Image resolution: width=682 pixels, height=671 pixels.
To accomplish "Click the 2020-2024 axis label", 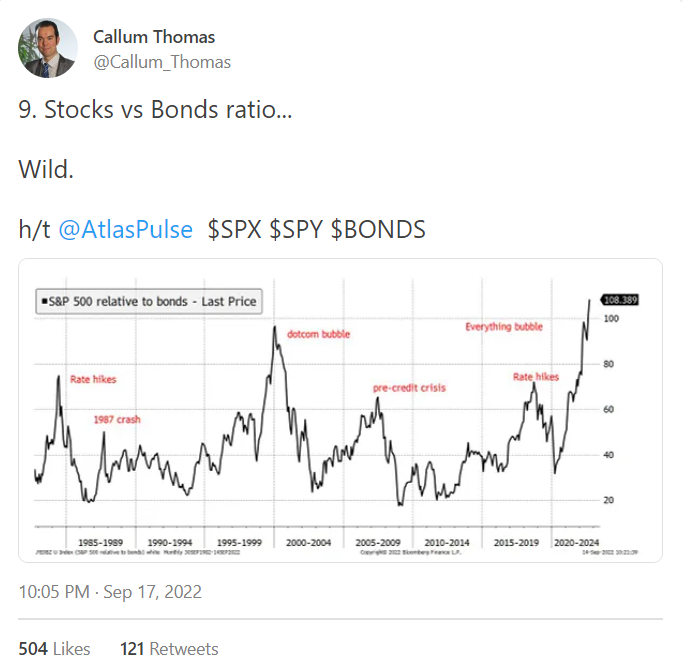I will point(577,541).
